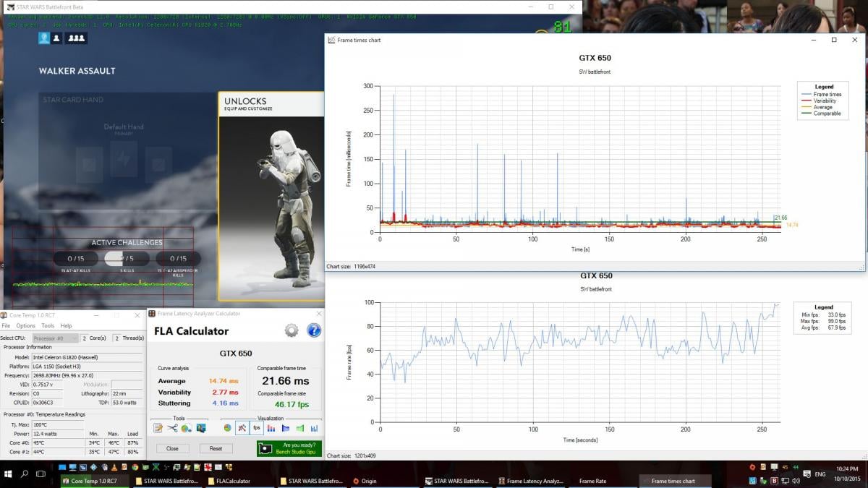Click the airspeeder kills 0/15 challenge

pos(178,259)
